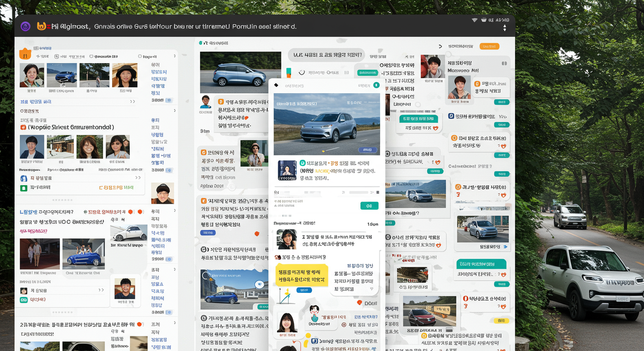Click the teal dot icon atop the center column
Image resolution: width=644 pixels, height=351 pixels.
point(200,43)
